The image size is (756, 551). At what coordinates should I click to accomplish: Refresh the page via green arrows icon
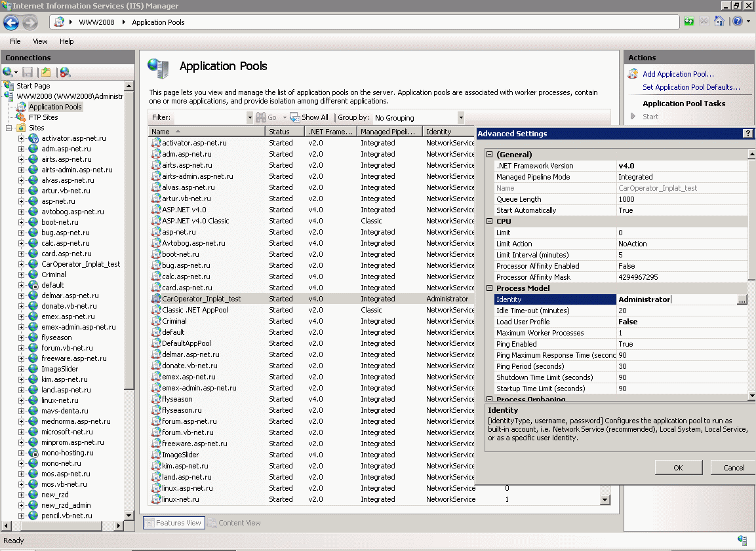(689, 21)
